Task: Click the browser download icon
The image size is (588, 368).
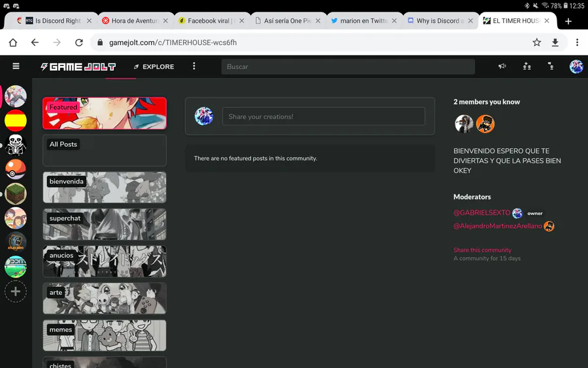Action: coord(555,42)
